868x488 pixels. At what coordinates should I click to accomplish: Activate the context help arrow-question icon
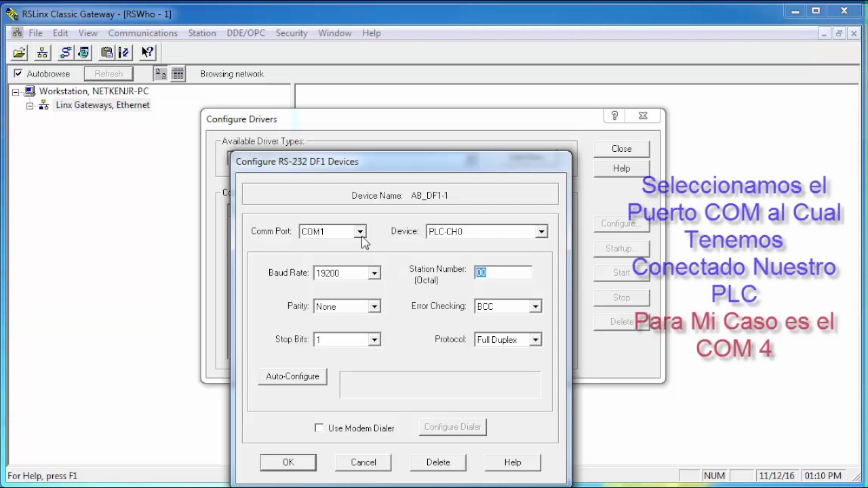point(147,52)
